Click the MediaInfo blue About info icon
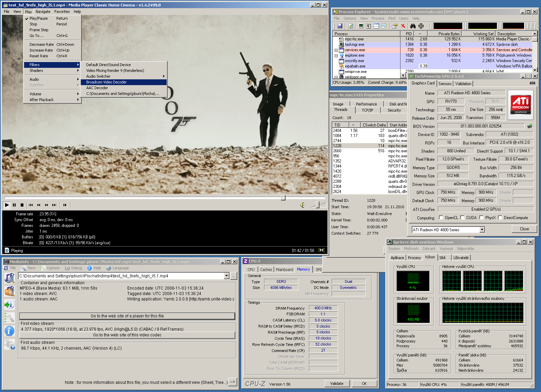 tap(9, 331)
